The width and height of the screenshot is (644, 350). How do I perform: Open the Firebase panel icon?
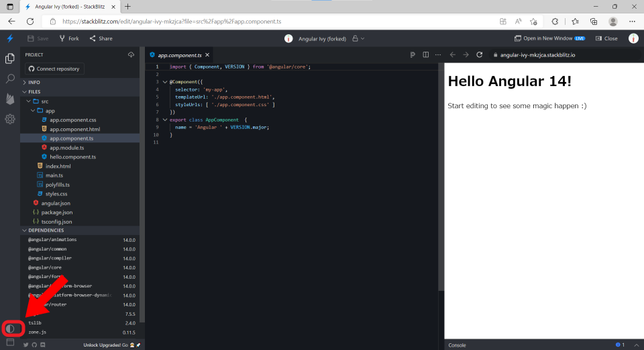[10, 99]
